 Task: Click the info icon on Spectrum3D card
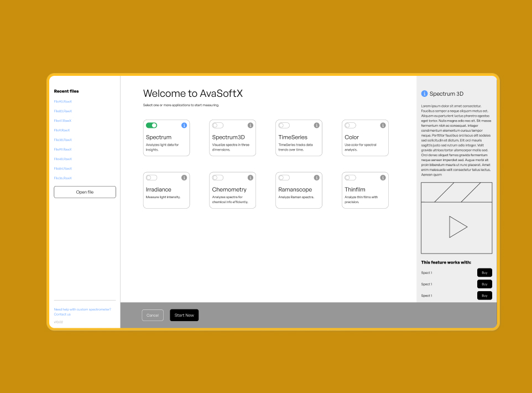[250, 125]
